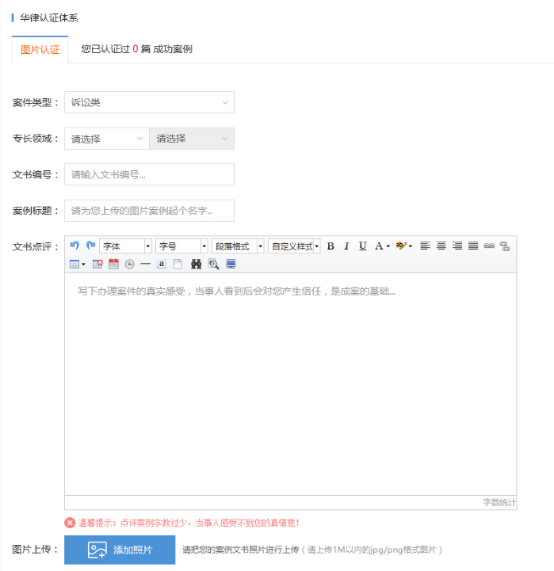The width and height of the screenshot is (554, 571).
Task: Click the undo icon in editor toolbar
Action: point(75,246)
